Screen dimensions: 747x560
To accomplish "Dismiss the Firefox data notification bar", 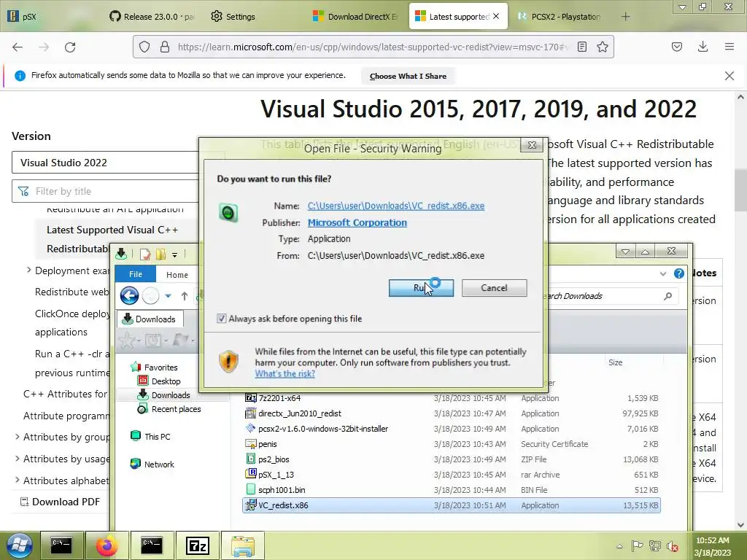I will [x=729, y=76].
